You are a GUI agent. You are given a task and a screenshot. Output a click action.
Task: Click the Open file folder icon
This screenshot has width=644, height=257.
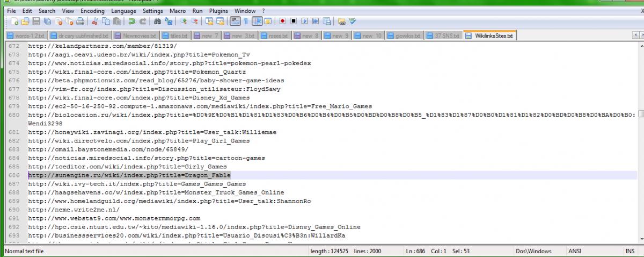point(25,22)
